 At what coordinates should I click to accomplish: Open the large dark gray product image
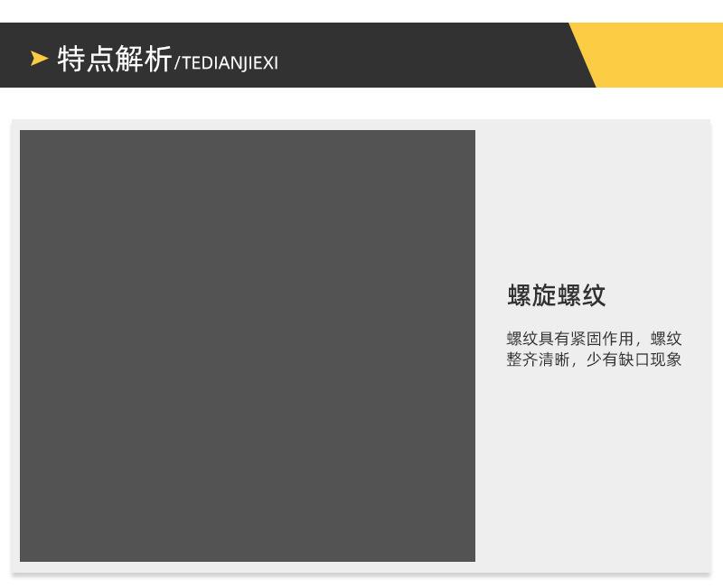(248, 345)
